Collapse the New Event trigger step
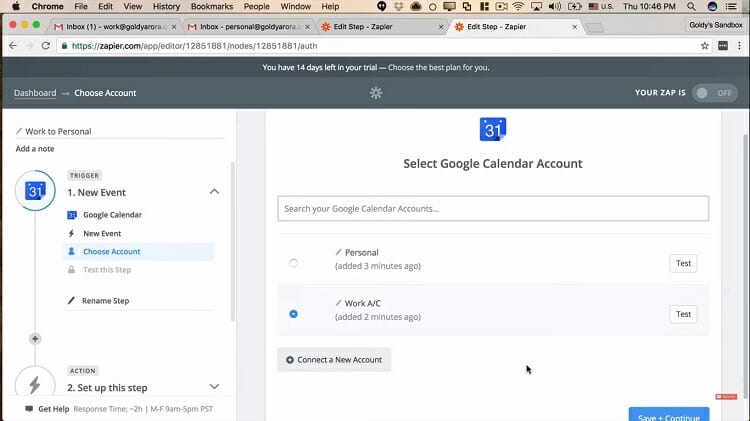Screen dimensions: 750x421 214,192
